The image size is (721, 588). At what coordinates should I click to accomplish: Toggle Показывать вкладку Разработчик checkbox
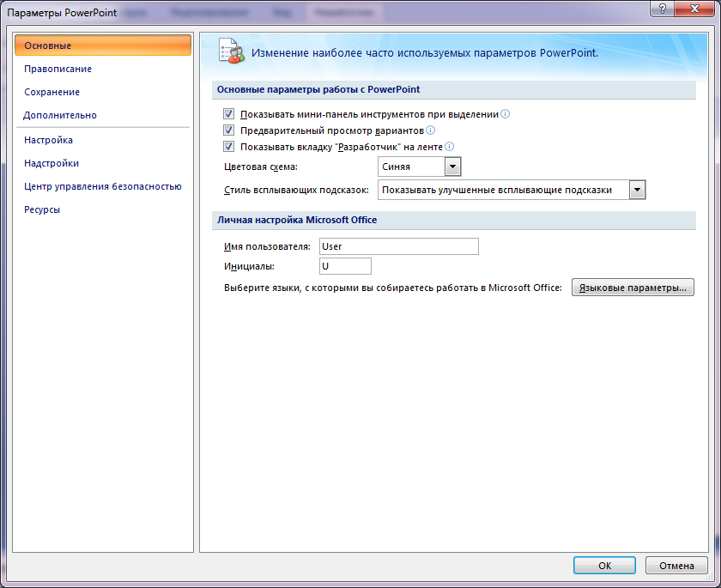pyautogui.click(x=228, y=147)
